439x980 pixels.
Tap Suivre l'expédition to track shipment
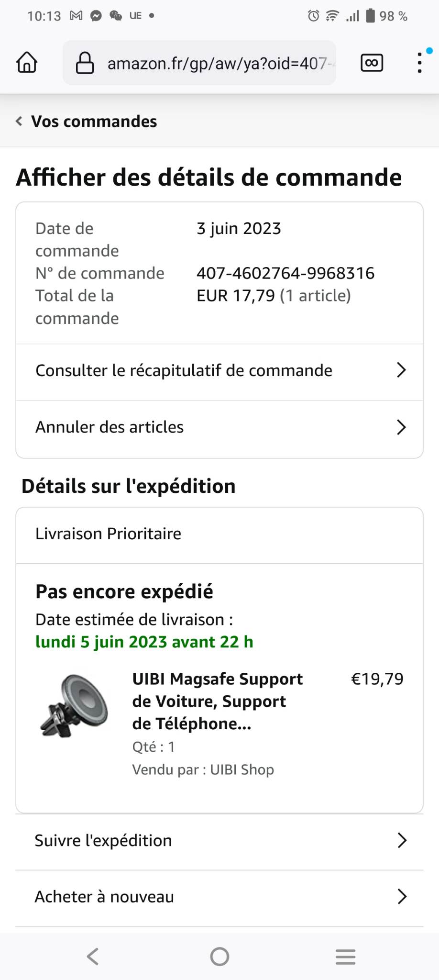103,840
